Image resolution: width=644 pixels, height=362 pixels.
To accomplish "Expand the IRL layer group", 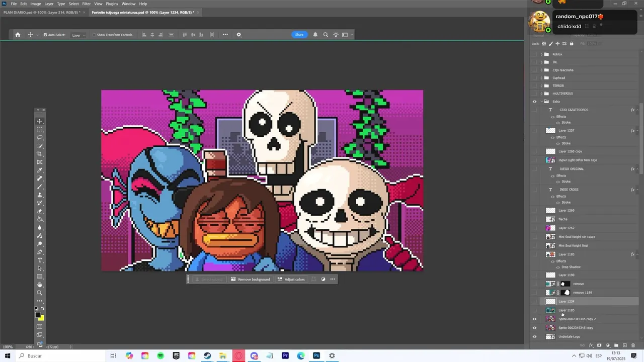I will tap(541, 62).
